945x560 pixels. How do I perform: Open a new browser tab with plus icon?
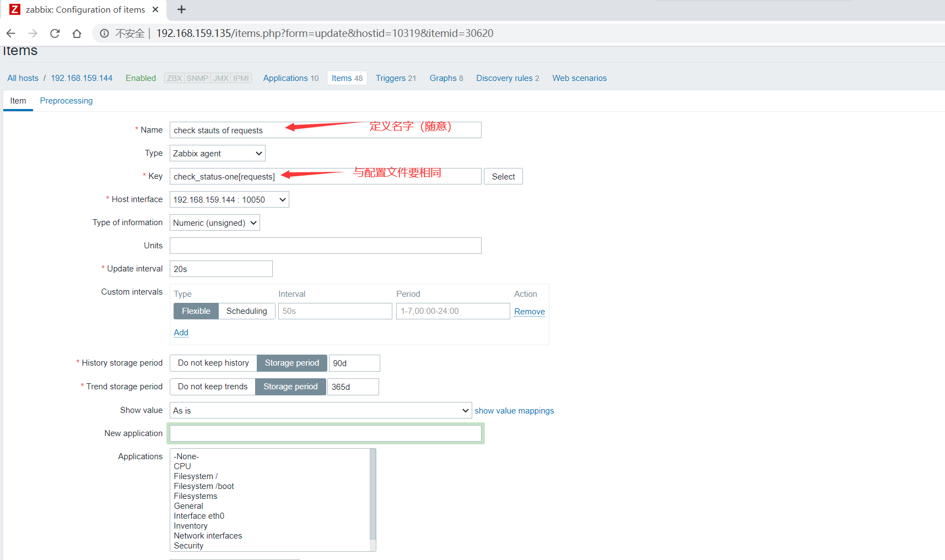(181, 9)
